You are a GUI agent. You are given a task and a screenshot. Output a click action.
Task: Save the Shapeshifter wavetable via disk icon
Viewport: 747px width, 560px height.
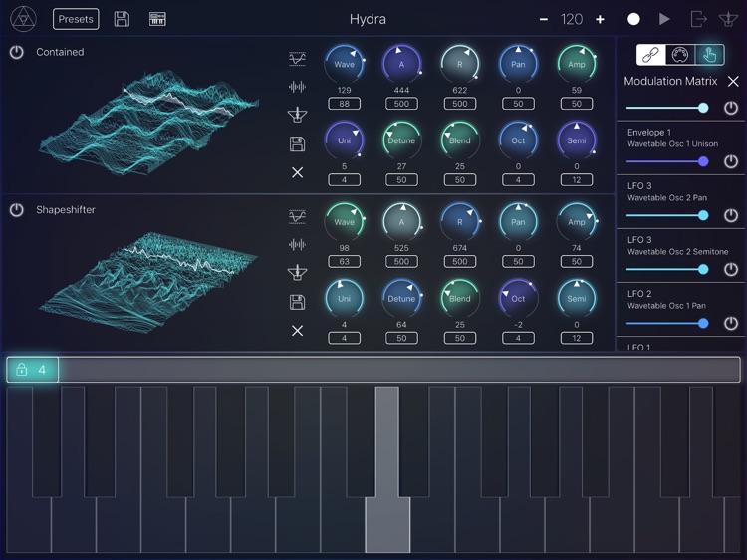click(297, 302)
